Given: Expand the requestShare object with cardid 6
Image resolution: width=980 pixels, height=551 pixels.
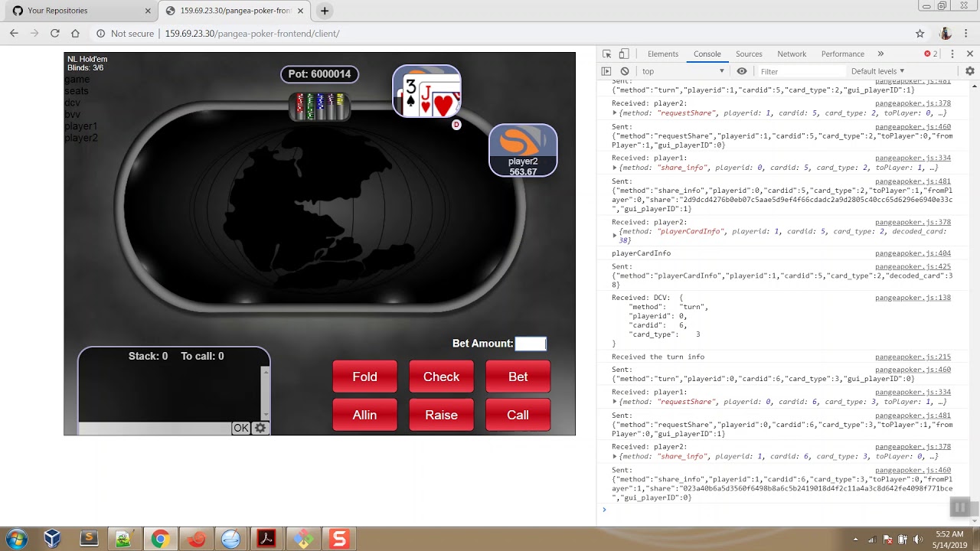Looking at the screenshot, I should tap(615, 402).
